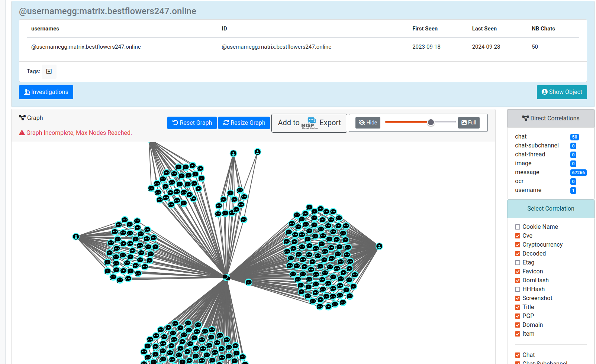Click the message count badge 67266
Viewport: 596px width, 364px height.
[579, 173]
